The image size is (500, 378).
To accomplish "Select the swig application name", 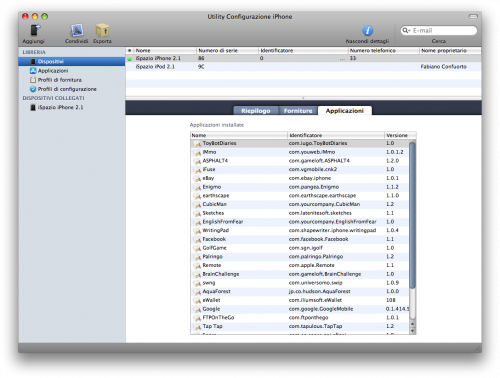I will coord(209,283).
